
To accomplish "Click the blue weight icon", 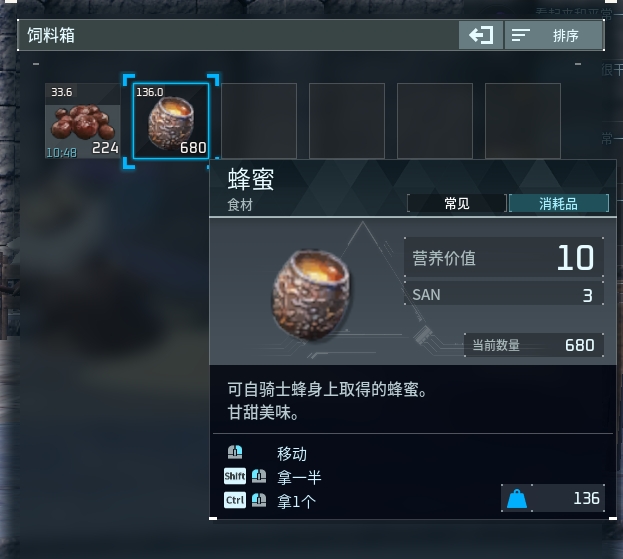I will 517,499.
